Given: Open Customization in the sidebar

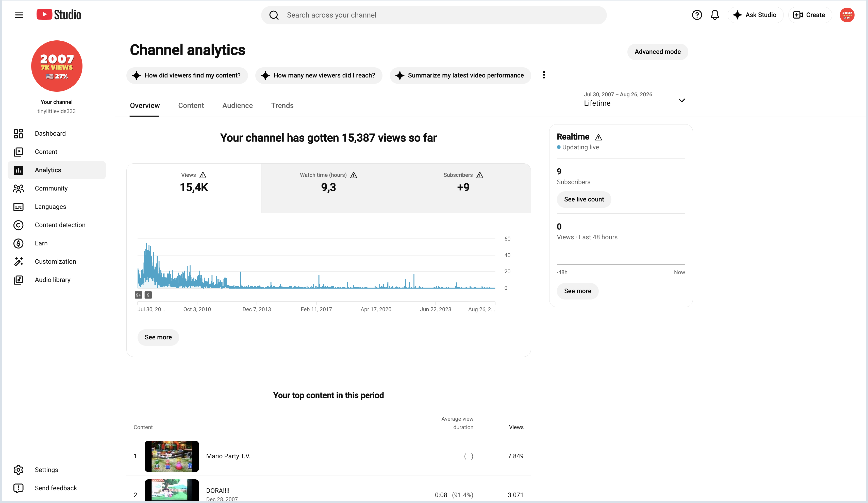Looking at the screenshot, I should 57,261.
